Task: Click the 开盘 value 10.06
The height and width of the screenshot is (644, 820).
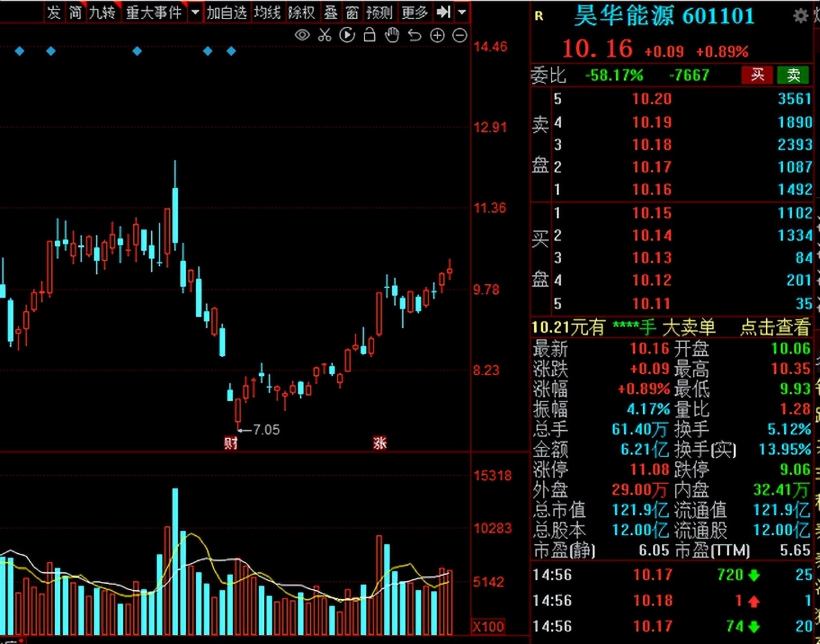Action: pyautogui.click(x=791, y=349)
